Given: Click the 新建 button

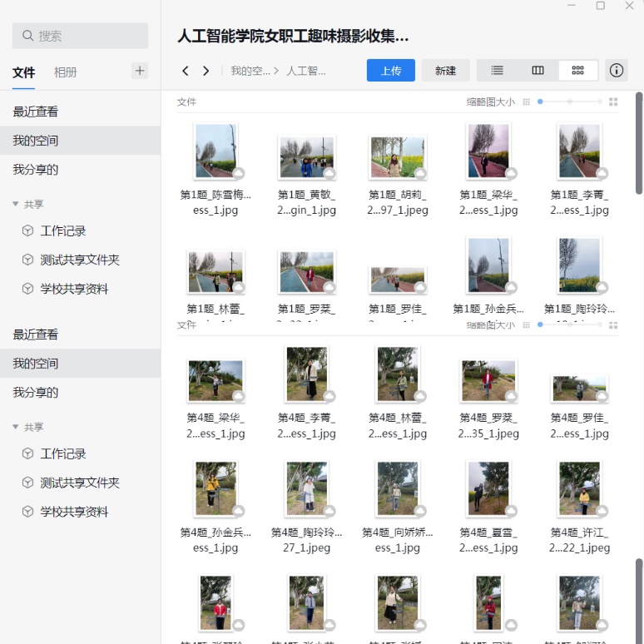Looking at the screenshot, I should (445, 71).
